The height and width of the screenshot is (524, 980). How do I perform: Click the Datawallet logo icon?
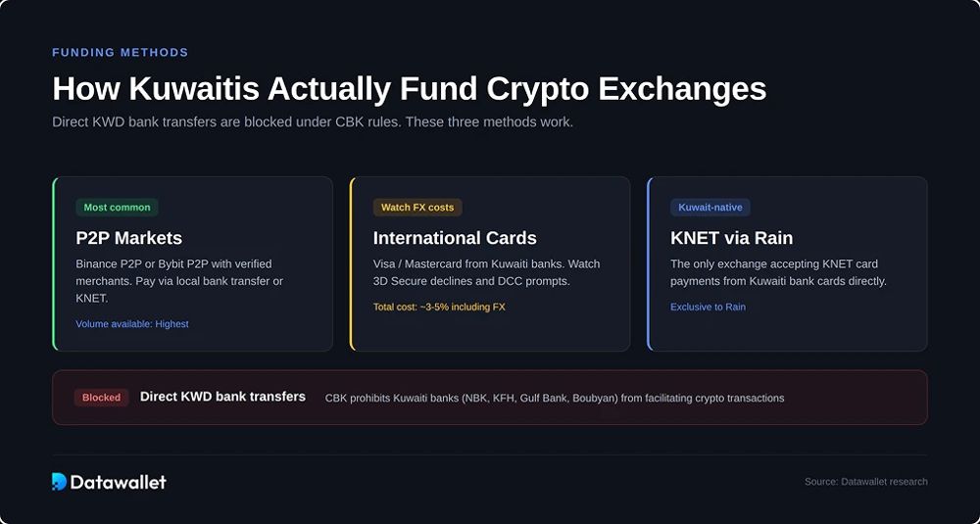click(x=60, y=482)
